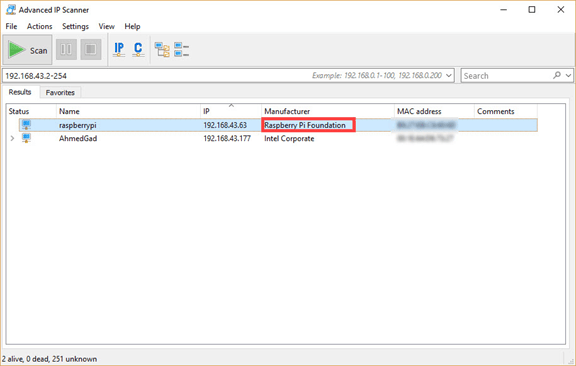Open the Actions menu
Viewport: 576px width, 366px height.
(x=40, y=26)
